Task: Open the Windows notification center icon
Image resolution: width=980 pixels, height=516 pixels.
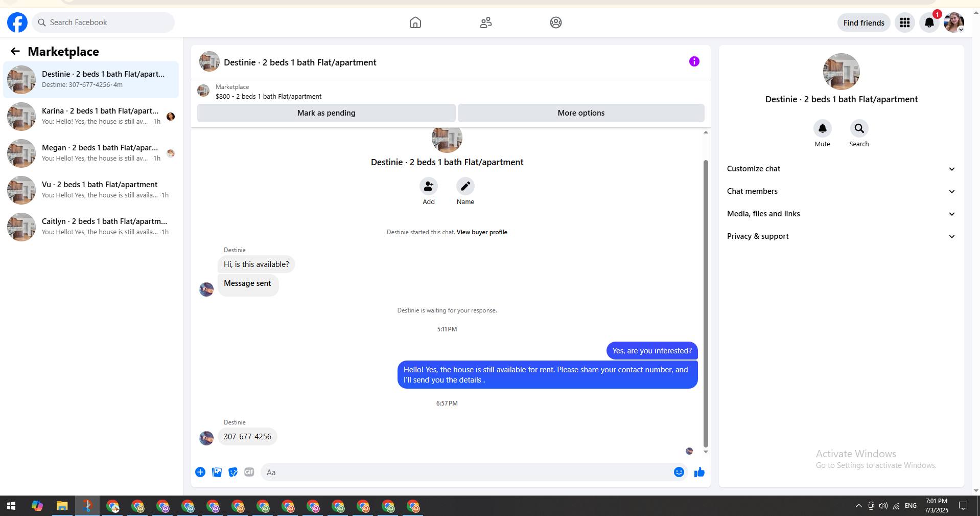Action: click(963, 506)
